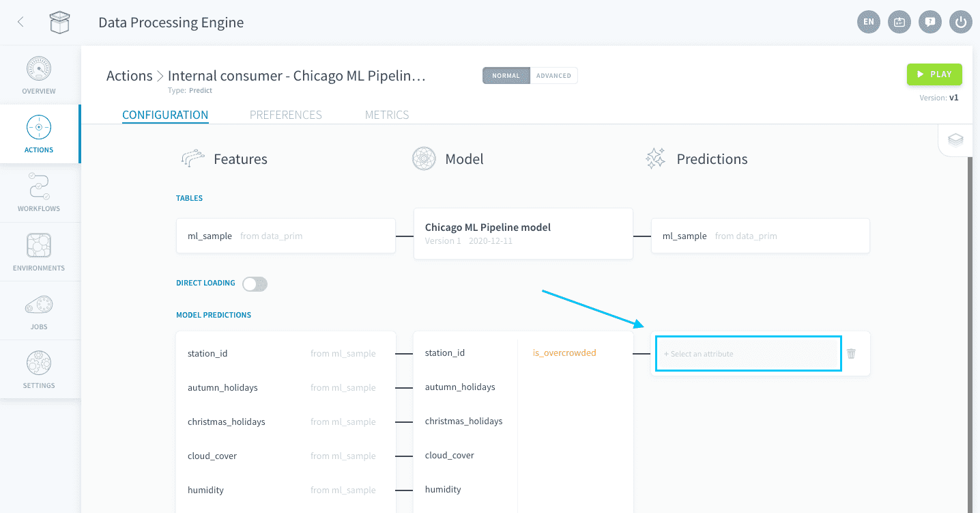Delete the prediction attribute with trash icon
This screenshot has height=513, width=980.
pos(851,353)
